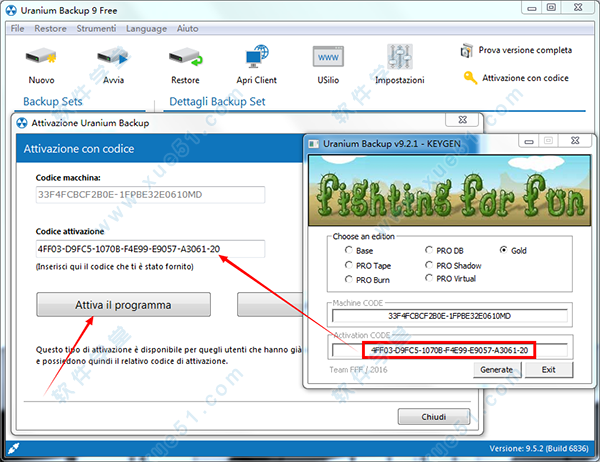Click the keygen Machine CODE field
600x462 pixels.
(x=450, y=316)
